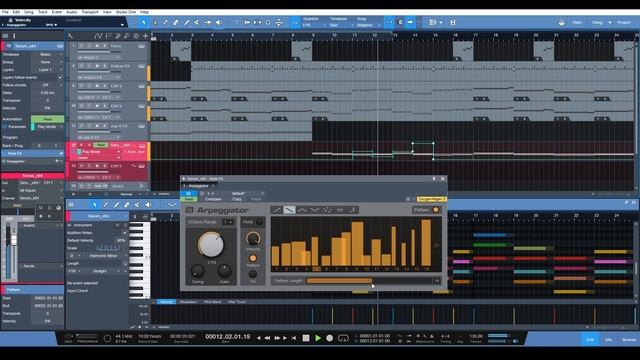
Task: Select the Mute tool in the top toolbar
Action: [x=197, y=22]
